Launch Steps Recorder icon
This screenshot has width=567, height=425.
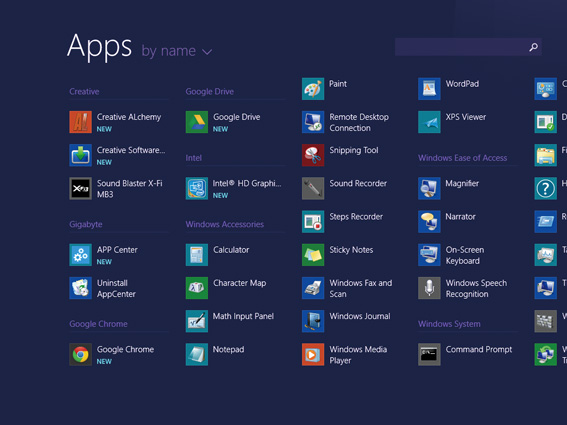(x=313, y=221)
